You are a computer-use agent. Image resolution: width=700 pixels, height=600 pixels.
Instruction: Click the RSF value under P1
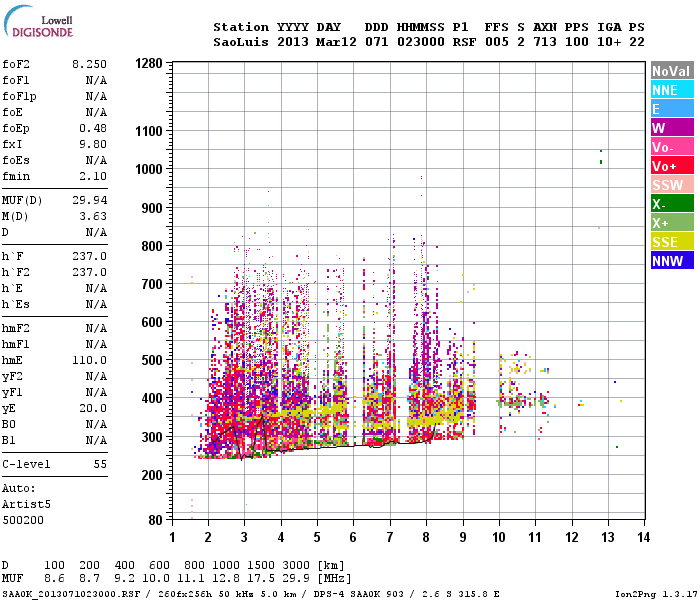pos(464,42)
